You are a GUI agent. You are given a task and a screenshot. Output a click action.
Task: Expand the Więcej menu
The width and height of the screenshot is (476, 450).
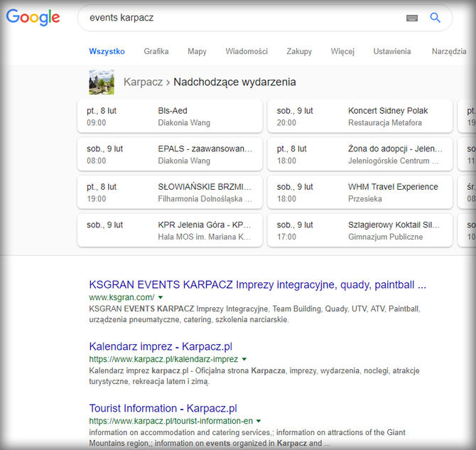click(342, 51)
